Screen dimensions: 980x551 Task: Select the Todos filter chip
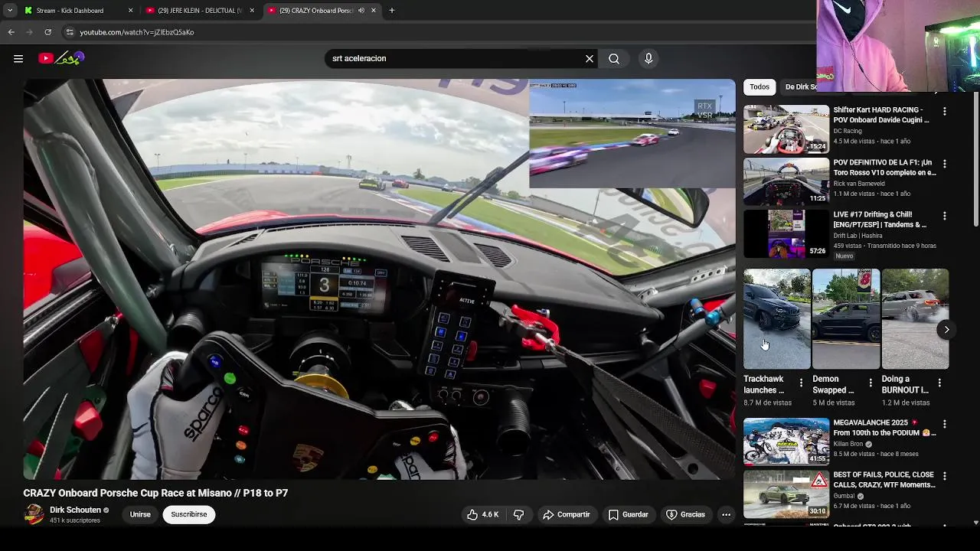(759, 86)
